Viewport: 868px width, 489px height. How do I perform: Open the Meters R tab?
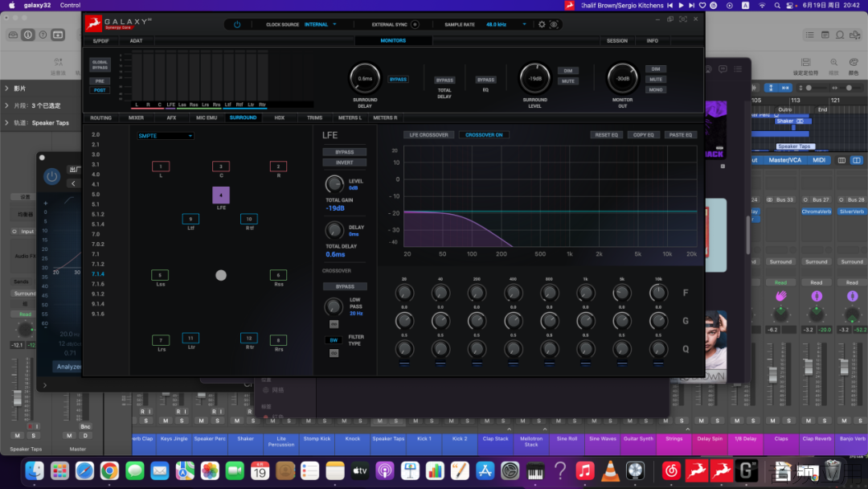(x=385, y=118)
